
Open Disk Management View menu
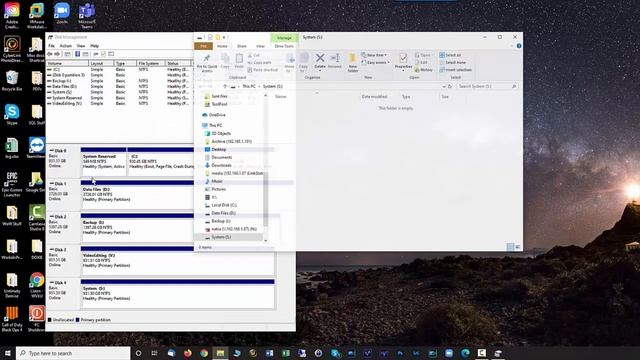click(x=81, y=46)
